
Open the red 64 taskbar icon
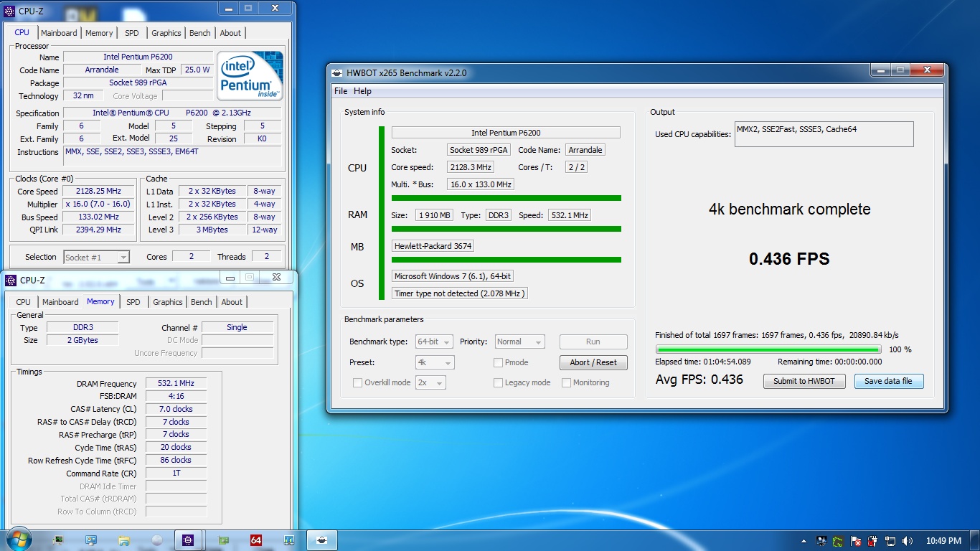(x=256, y=540)
